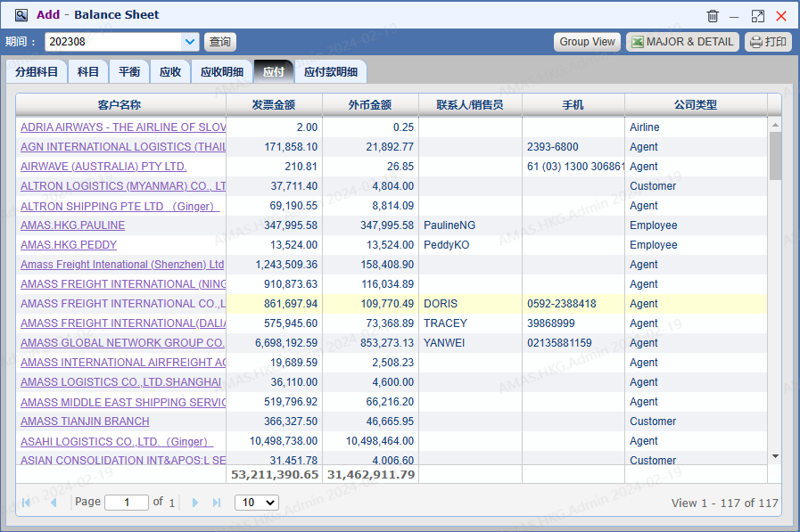Image resolution: width=800 pixels, height=532 pixels.
Task: Click into the period field showing 202308
Action: click(114, 42)
